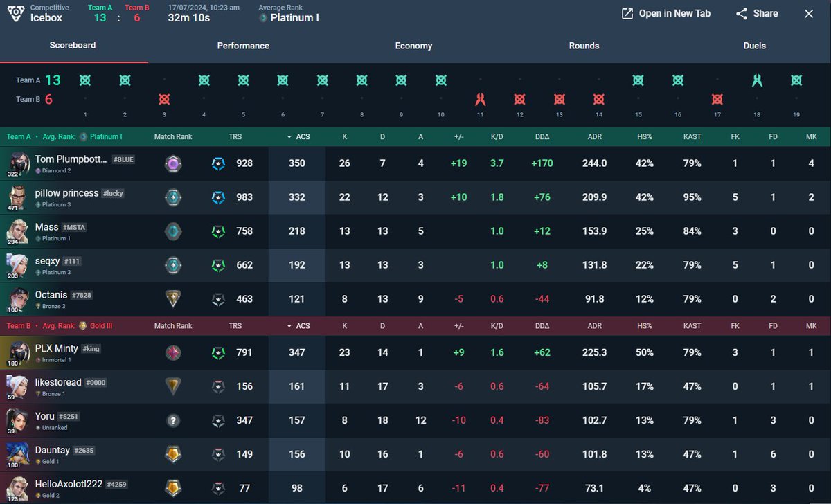Click PLX Minty Immortal match rank icon
831x504 pixels.
(x=173, y=353)
